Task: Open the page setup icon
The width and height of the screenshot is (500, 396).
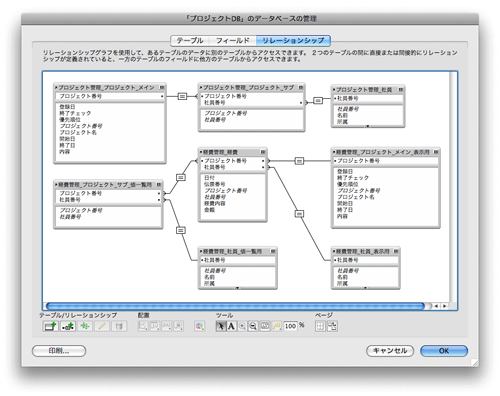Action: click(332, 326)
